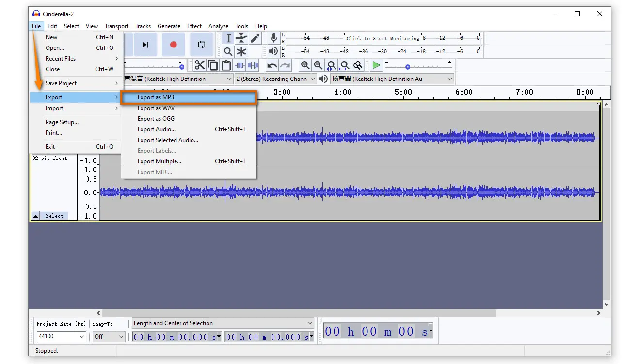The width and height of the screenshot is (639, 364).
Task: Open the Tracks menu
Action: (x=143, y=26)
